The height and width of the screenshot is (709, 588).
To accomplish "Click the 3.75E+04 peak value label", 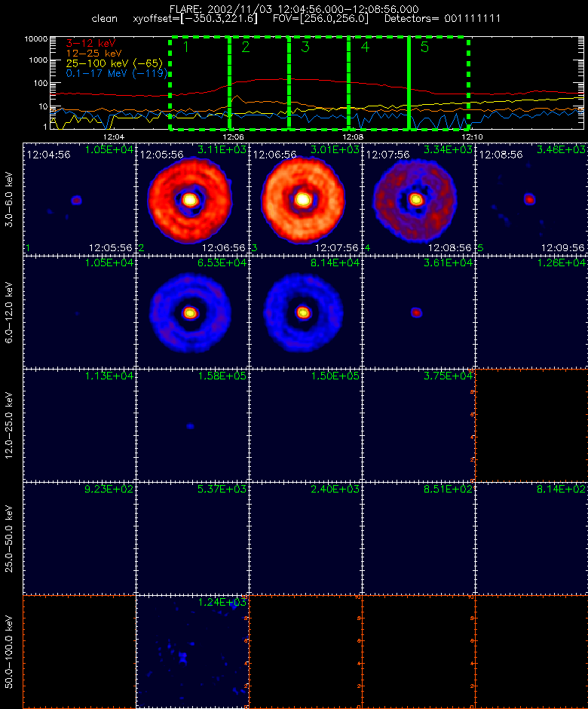I will [448, 376].
